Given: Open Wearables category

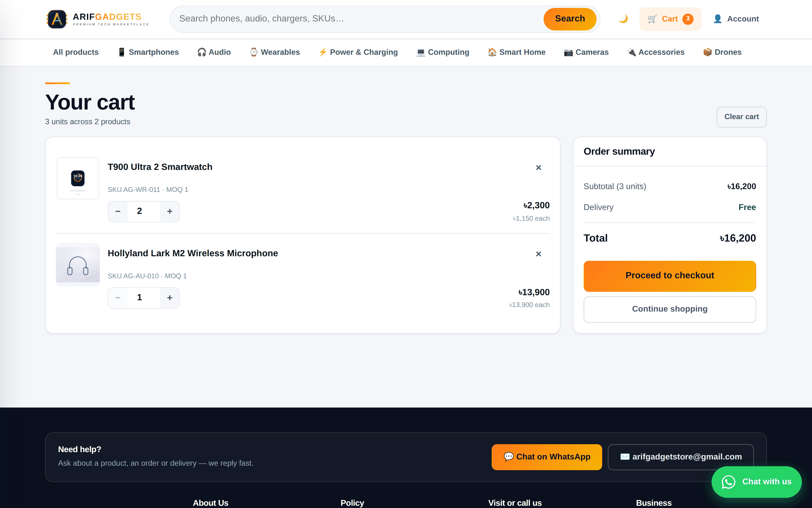Looking at the screenshot, I should coord(275,52).
